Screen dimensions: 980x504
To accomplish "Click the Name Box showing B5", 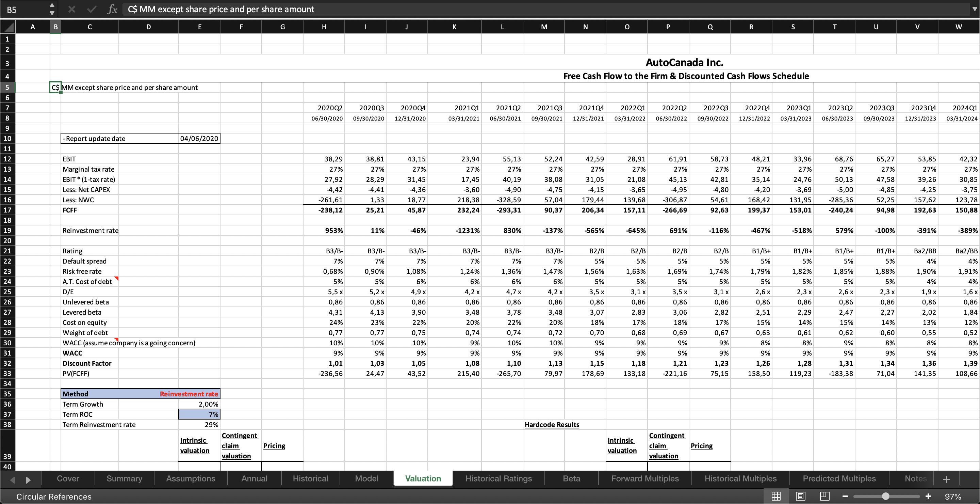I will tap(23, 10).
